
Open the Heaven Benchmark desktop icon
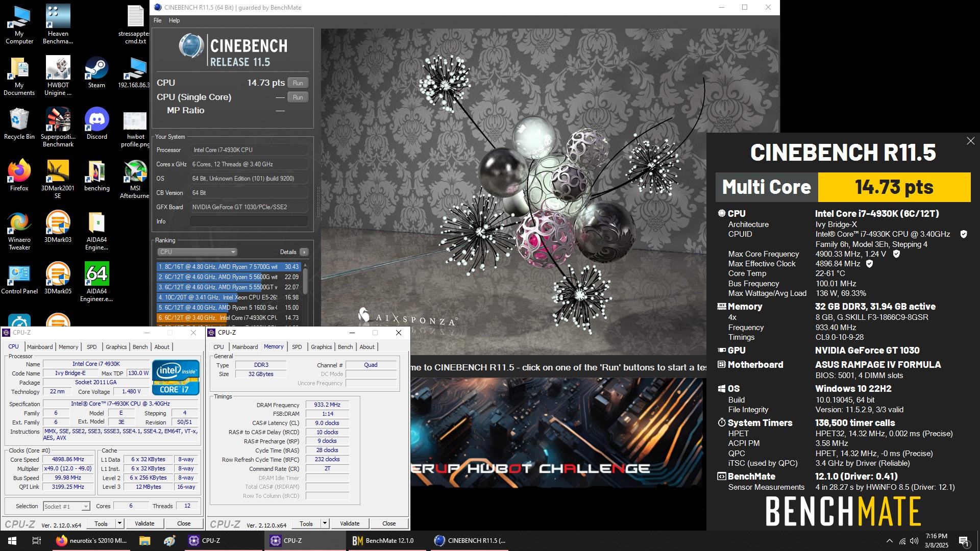pos(58,24)
